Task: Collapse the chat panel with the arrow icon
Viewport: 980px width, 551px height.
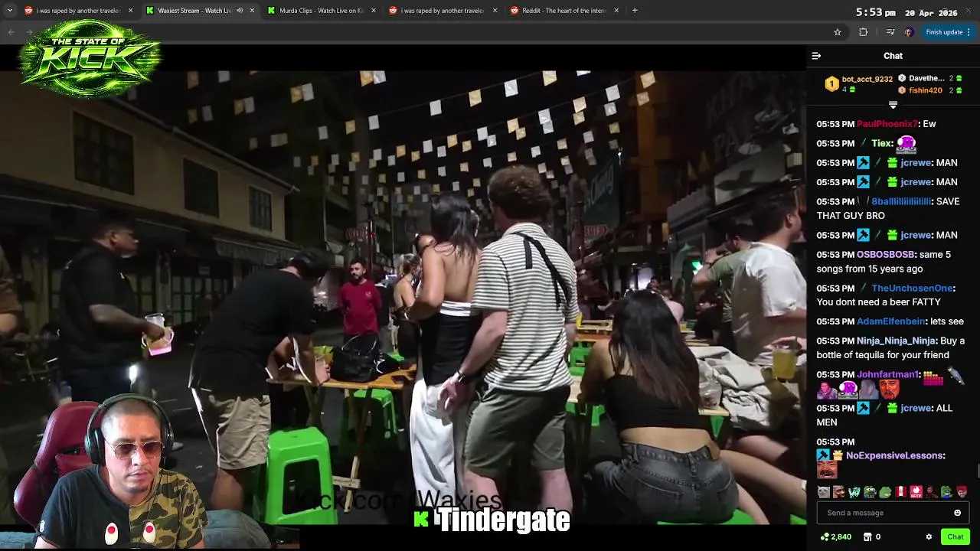Action: (x=816, y=56)
